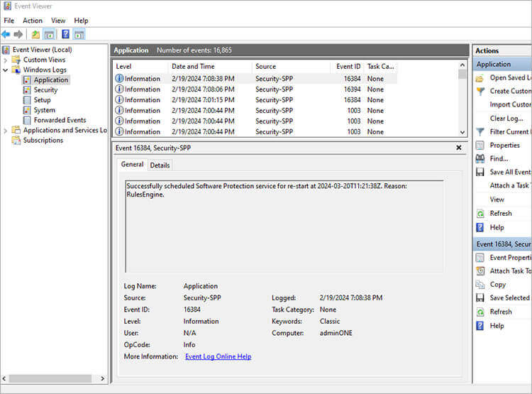Click the Open Saved Log folder icon
This screenshot has height=394, width=532.
pos(480,78)
